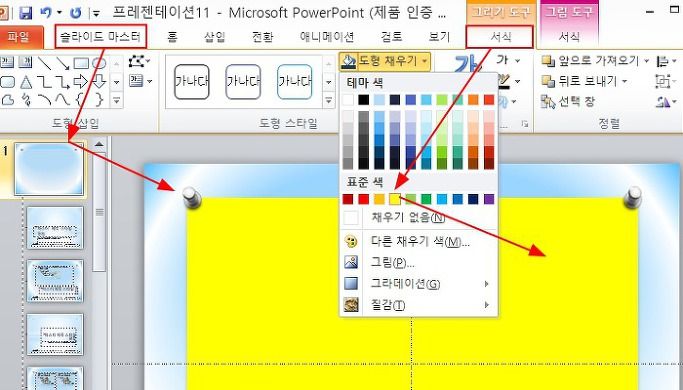Open 다른 채우기 색 (More Fill Colors)
Screen dimensions: 683x390
(x=418, y=241)
